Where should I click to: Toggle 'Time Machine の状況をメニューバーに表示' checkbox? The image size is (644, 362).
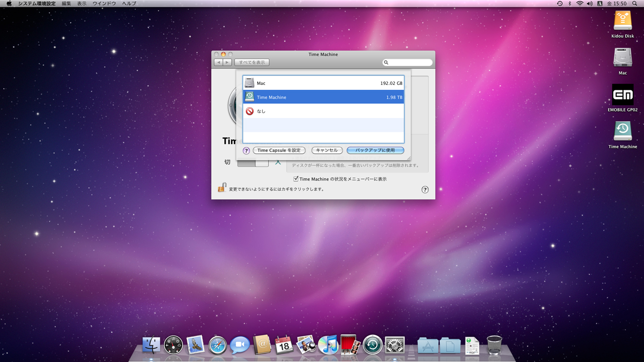[296, 179]
